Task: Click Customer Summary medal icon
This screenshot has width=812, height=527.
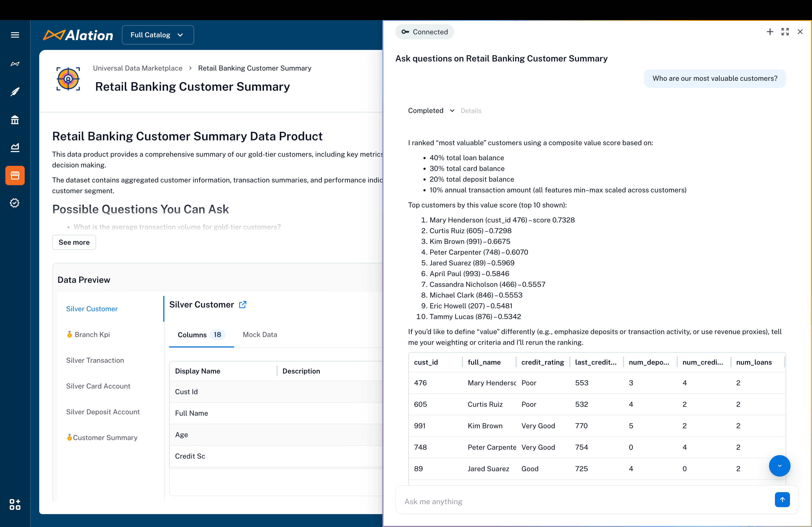Action: click(69, 437)
